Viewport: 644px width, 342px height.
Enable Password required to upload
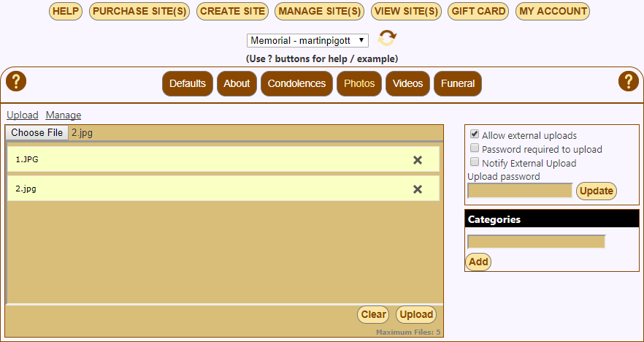coord(475,149)
